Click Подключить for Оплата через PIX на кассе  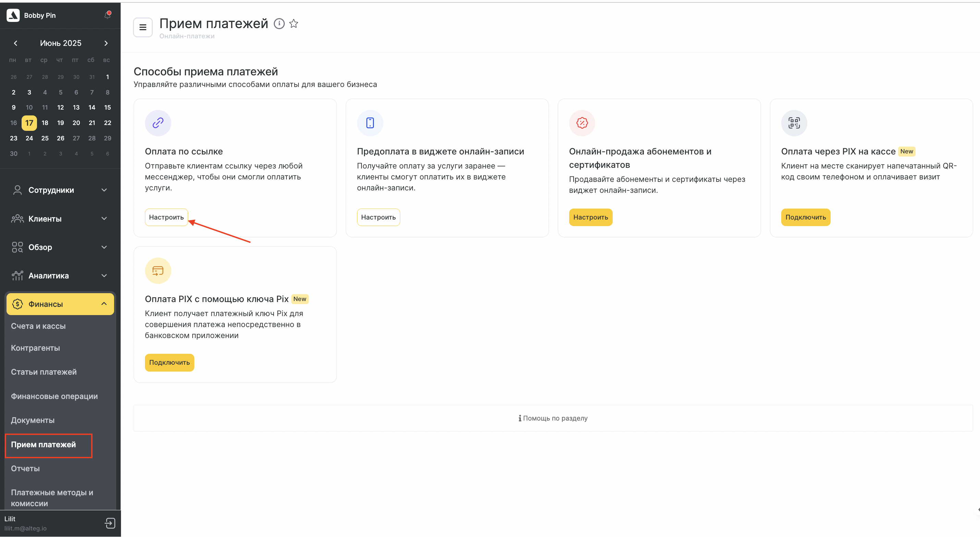pyautogui.click(x=805, y=217)
